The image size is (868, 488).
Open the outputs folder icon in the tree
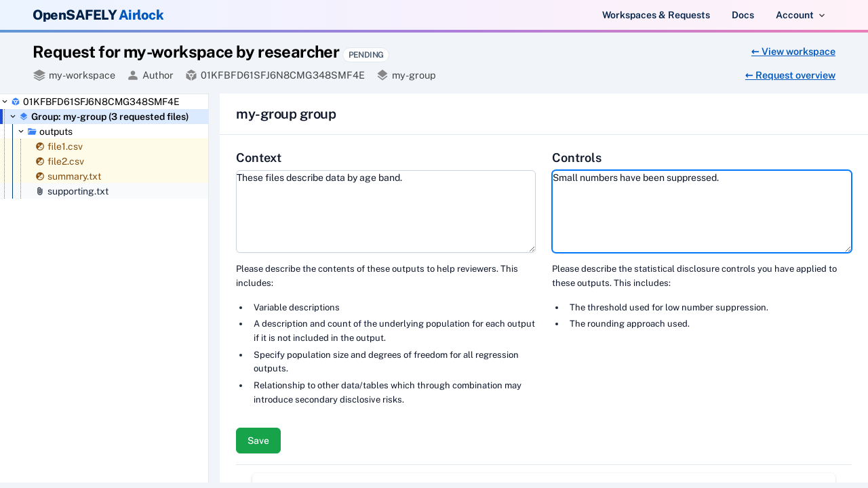point(32,131)
